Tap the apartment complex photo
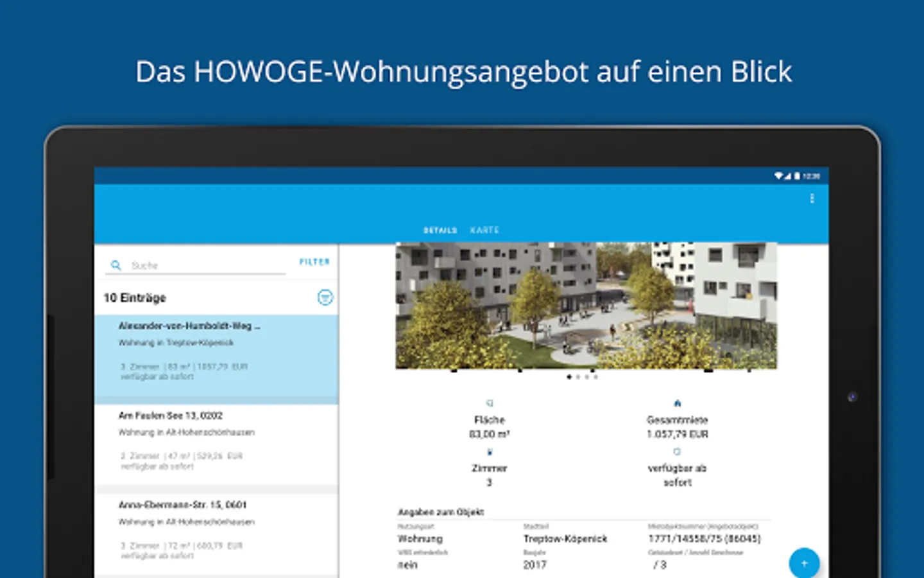This screenshot has width=924, height=578. tap(586, 305)
